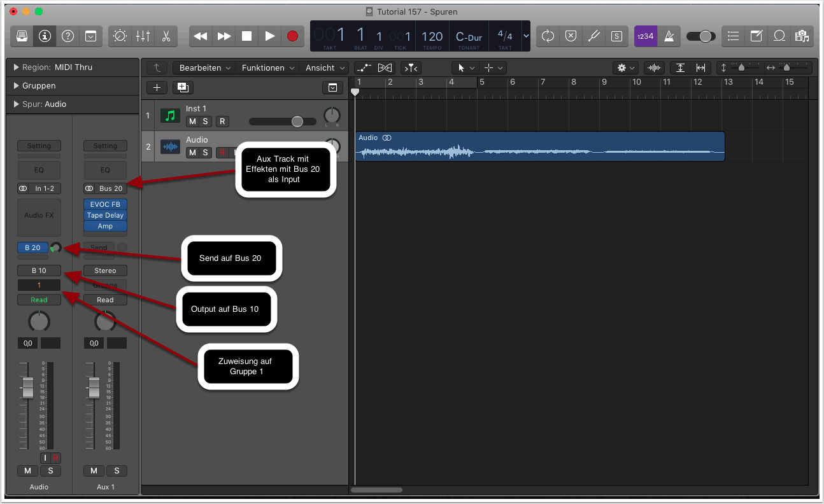
Task: Mute the Inst 1 track
Action: coord(192,122)
